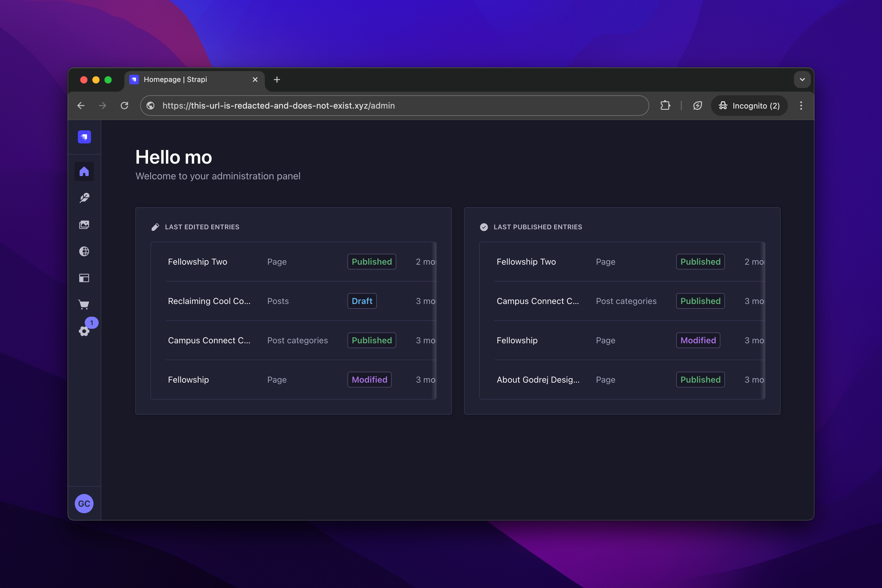Open the Media Library image icon
The height and width of the screenshot is (588, 882).
(84, 225)
